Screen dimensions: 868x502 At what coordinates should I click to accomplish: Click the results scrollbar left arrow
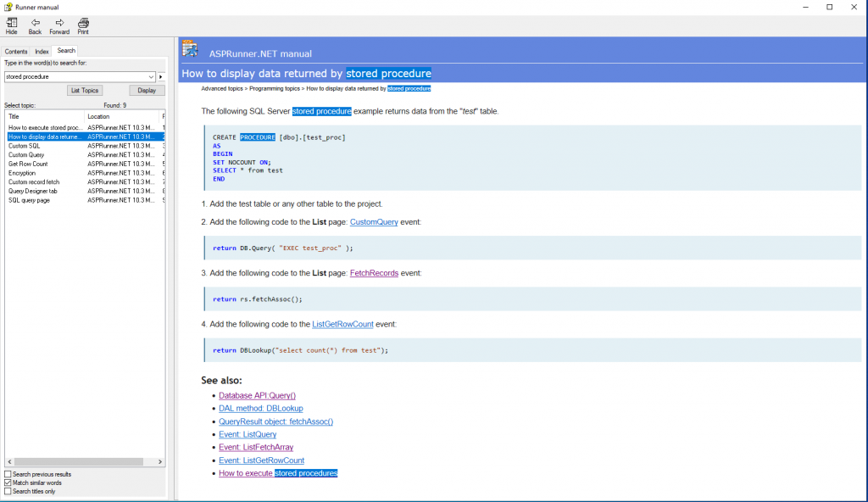click(x=9, y=461)
